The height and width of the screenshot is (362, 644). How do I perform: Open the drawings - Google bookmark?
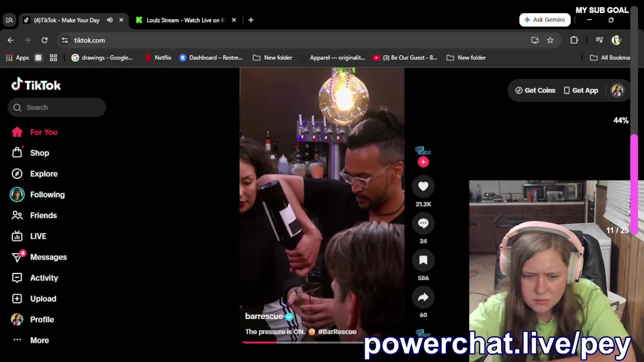click(102, 58)
